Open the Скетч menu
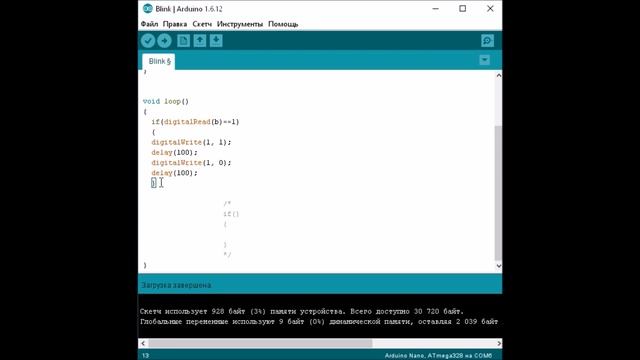Viewport: 640px width, 360px height. click(x=202, y=24)
